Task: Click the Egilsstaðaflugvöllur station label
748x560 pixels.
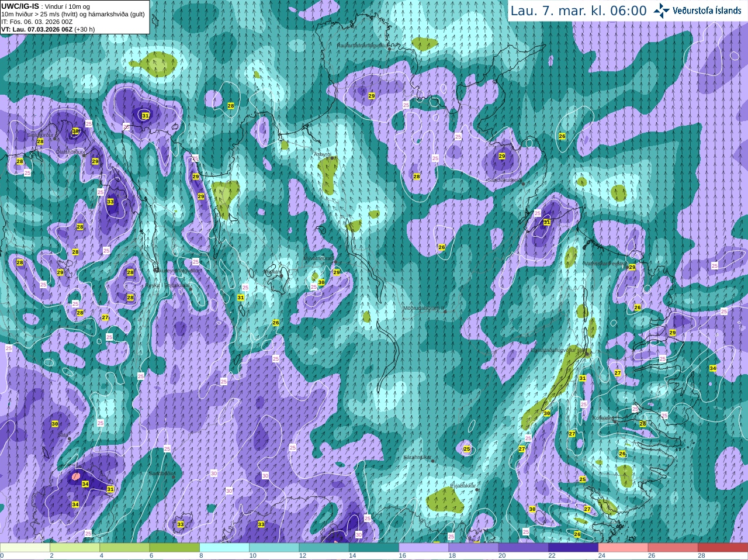Action: click(x=558, y=350)
